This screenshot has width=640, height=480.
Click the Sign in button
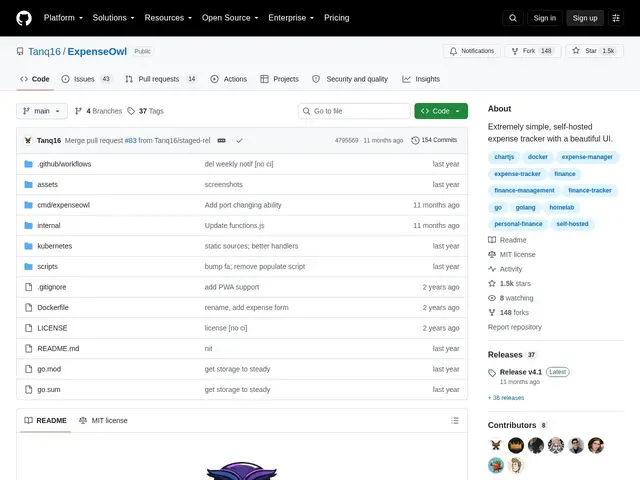pyautogui.click(x=544, y=18)
